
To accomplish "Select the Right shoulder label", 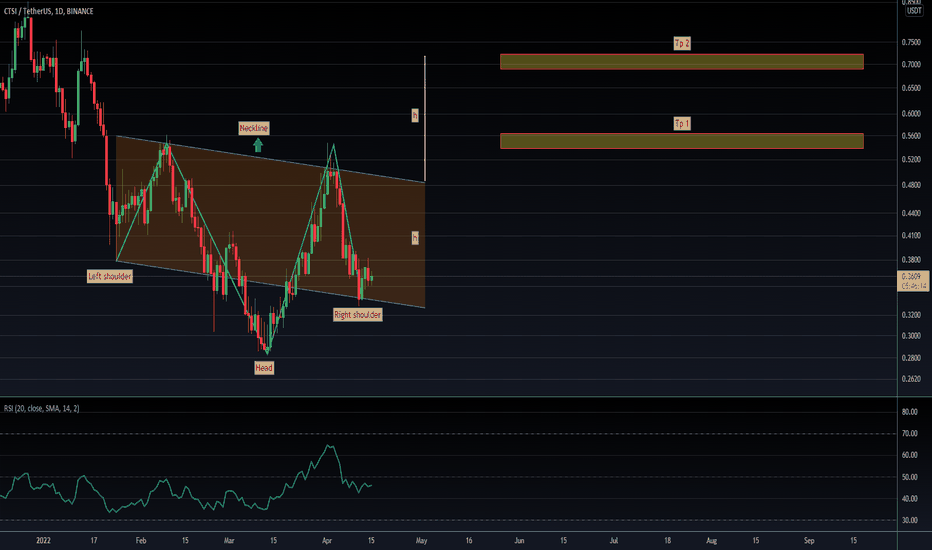I will (x=358, y=315).
